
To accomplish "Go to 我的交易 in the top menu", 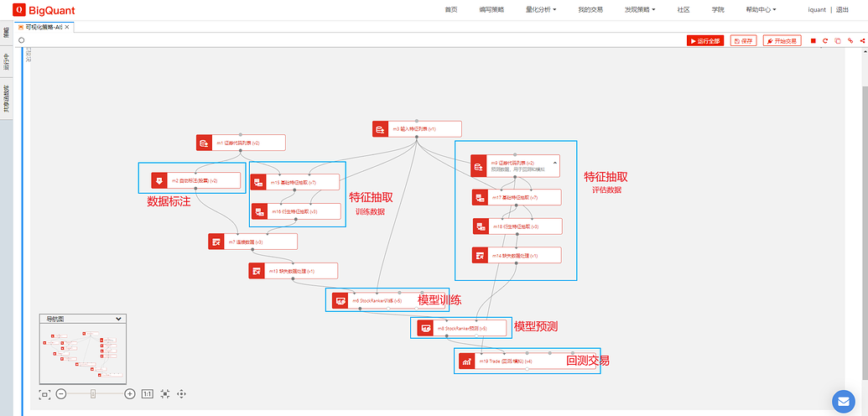I will pos(590,9).
